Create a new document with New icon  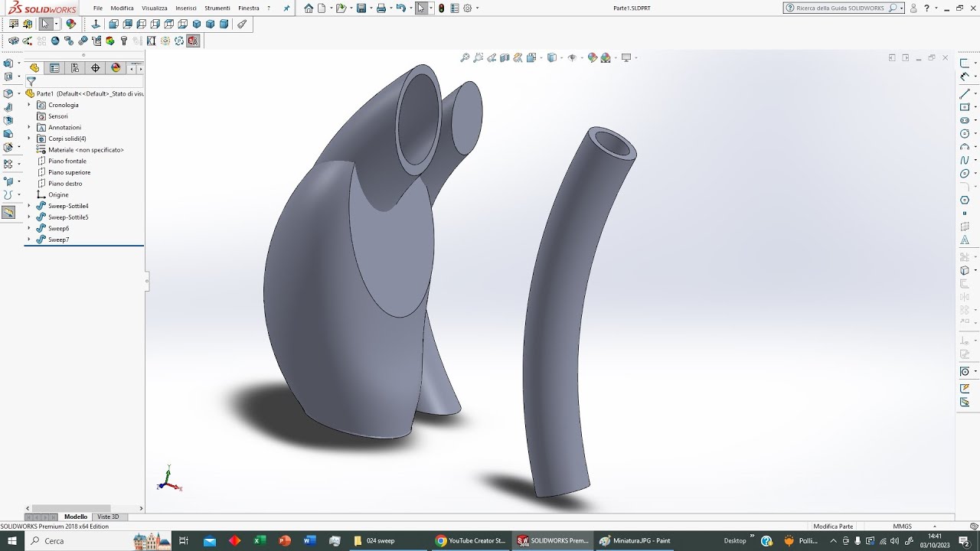(x=322, y=8)
